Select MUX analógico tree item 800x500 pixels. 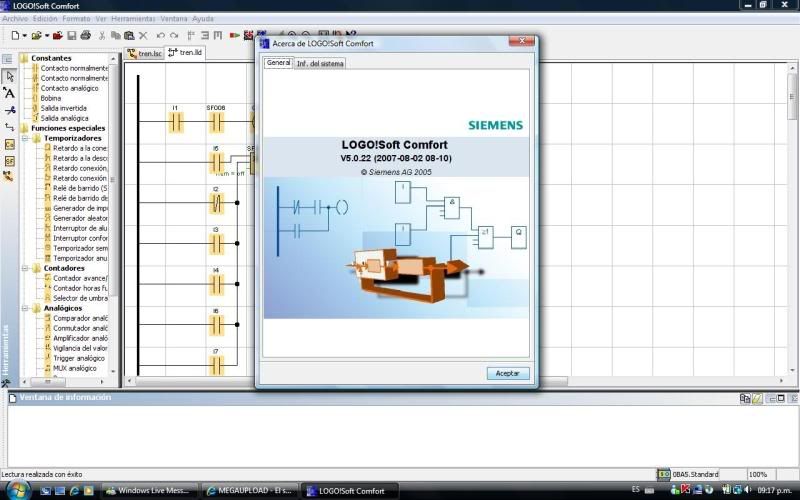coord(74,368)
